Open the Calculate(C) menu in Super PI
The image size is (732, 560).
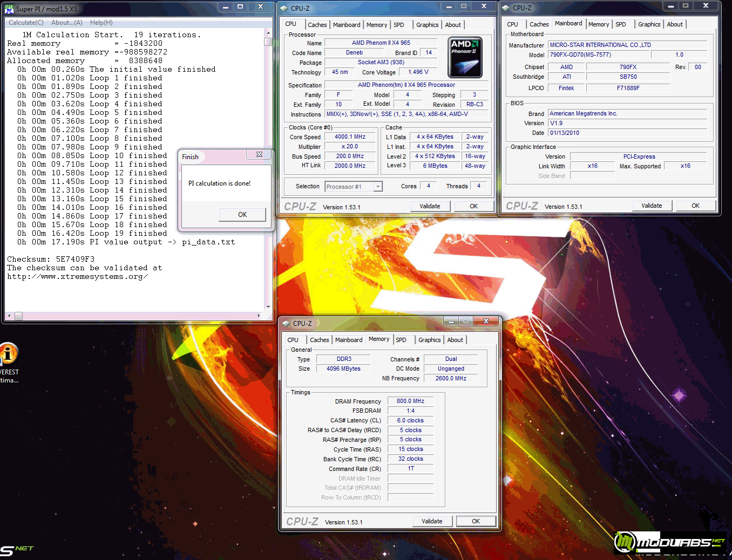(x=26, y=23)
